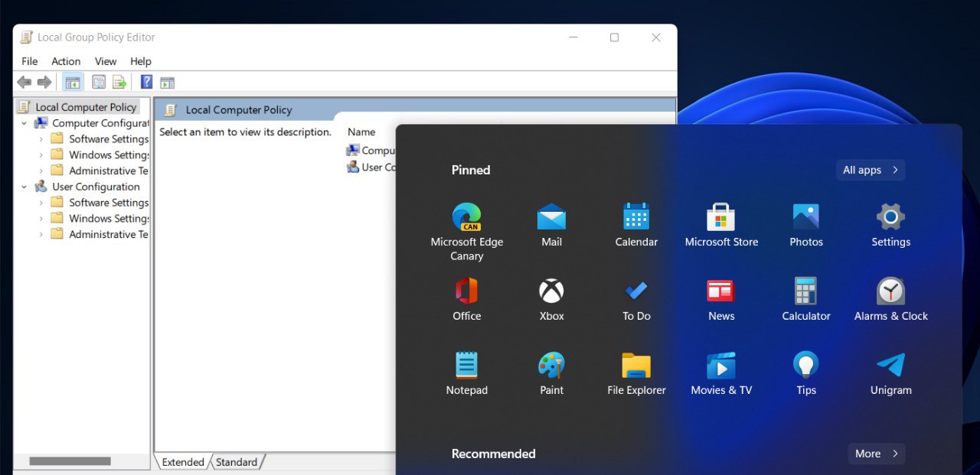Select the User Configuration item in results list
The width and height of the screenshot is (980, 475).
pyautogui.click(x=371, y=167)
